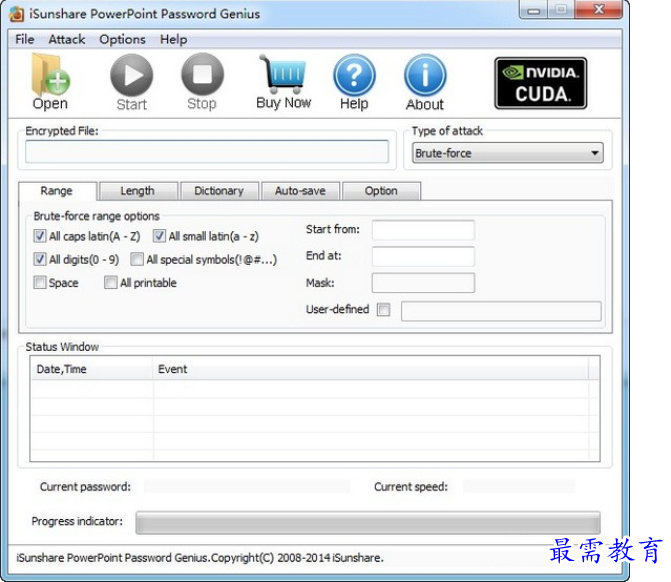Click the End at field
This screenshot has width=671, height=582.
[423, 256]
